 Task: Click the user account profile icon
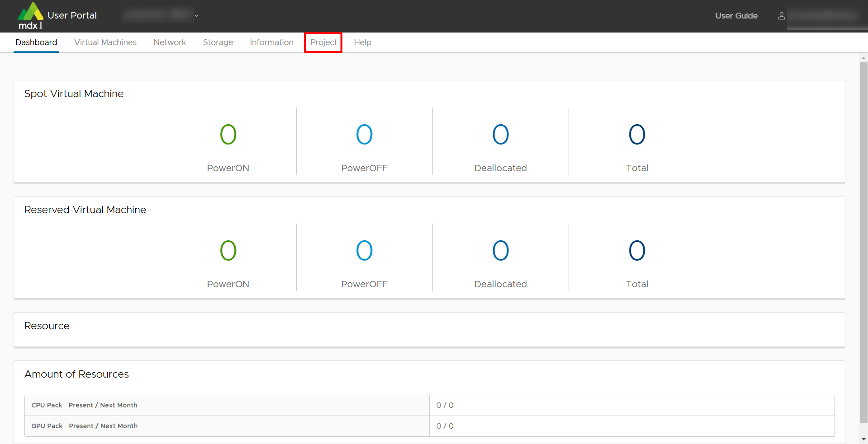pyautogui.click(x=781, y=16)
